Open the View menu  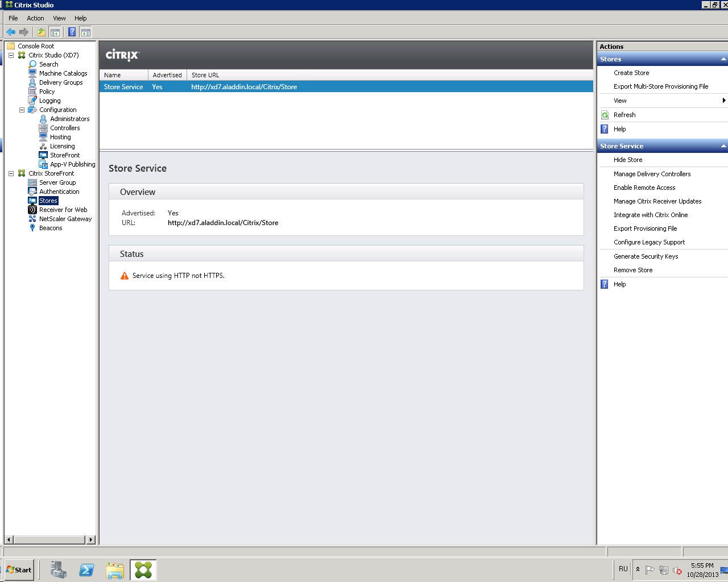[x=59, y=18]
